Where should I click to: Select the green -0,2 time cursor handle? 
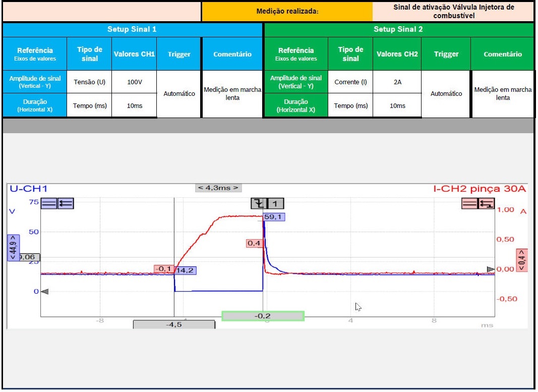point(263,316)
